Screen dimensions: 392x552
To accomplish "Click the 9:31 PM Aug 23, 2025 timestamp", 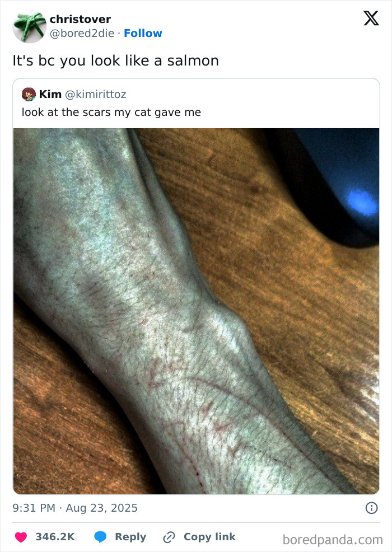I will pyautogui.click(x=75, y=508).
